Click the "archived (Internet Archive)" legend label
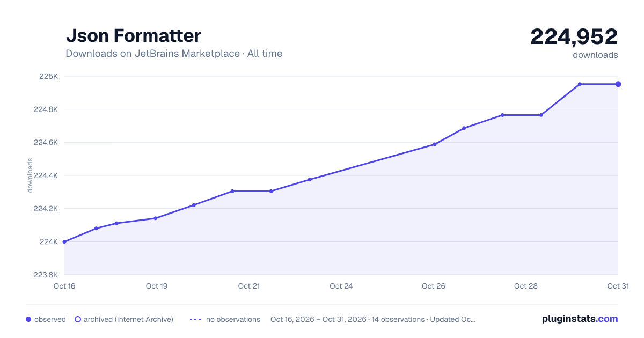This screenshot has width=644, height=338. click(128, 319)
